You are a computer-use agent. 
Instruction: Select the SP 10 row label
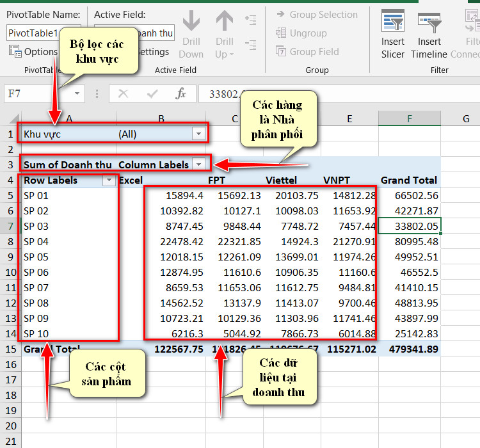69,333
